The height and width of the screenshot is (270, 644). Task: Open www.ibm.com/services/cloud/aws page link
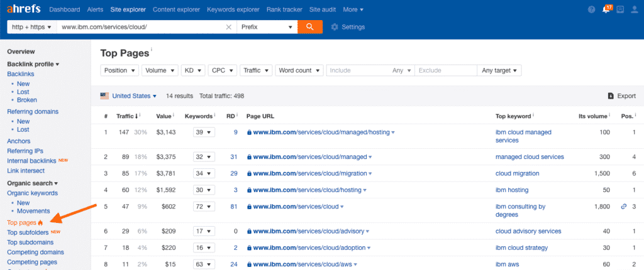tap(302, 264)
